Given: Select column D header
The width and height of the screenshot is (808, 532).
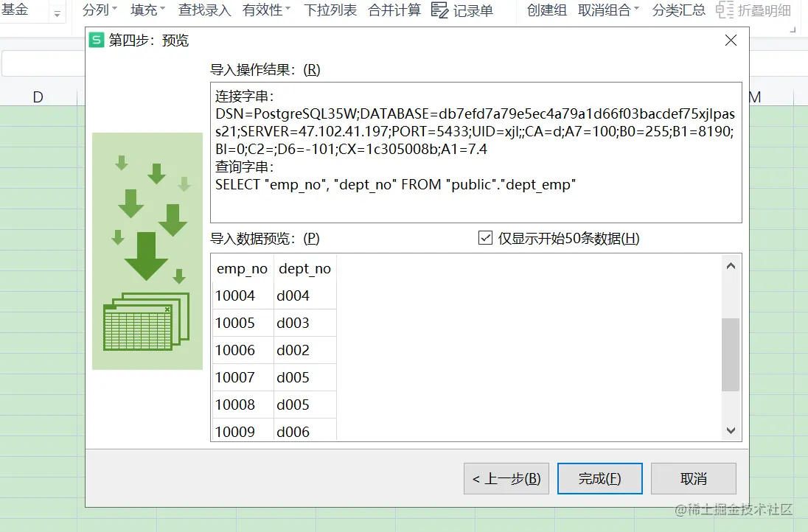Looking at the screenshot, I should (38, 97).
